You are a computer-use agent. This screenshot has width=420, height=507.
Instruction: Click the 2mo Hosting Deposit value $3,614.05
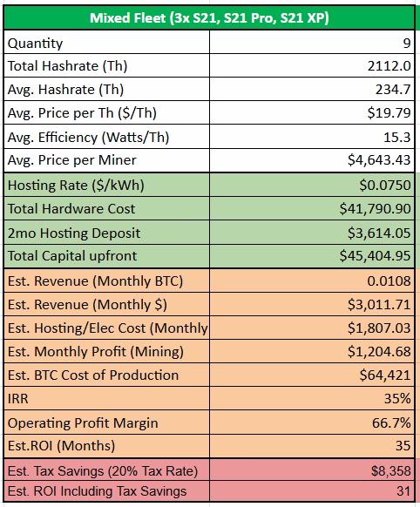click(x=312, y=233)
